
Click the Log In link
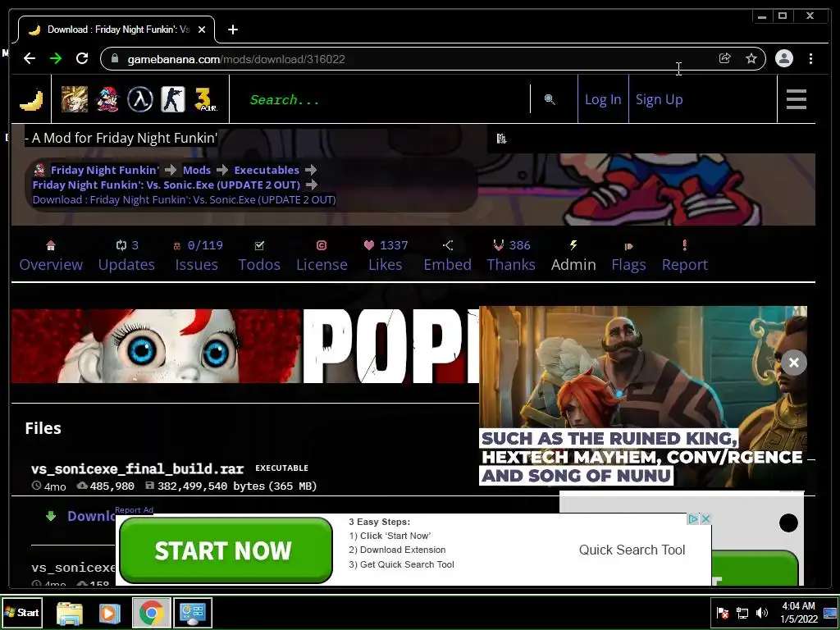tap(603, 99)
